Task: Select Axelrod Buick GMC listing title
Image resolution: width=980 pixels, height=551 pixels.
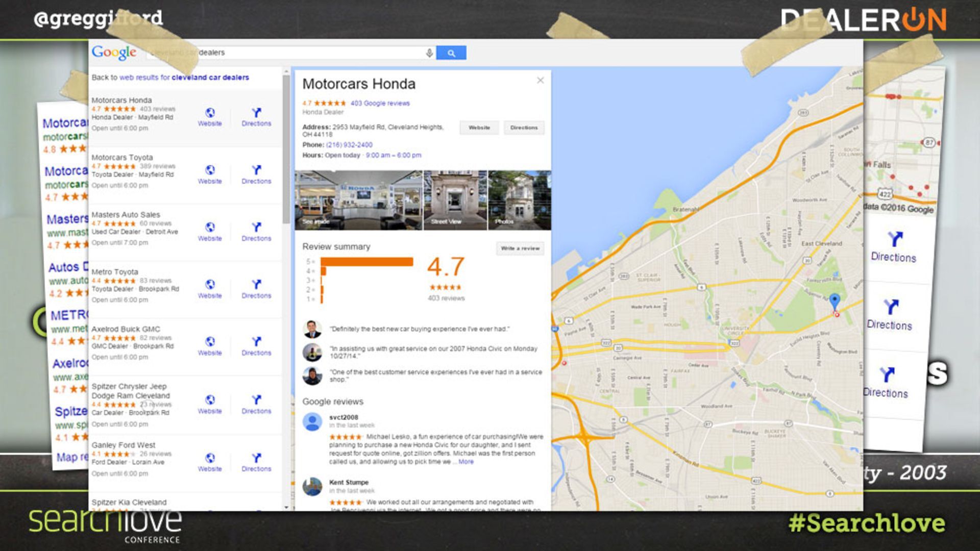Action: click(126, 329)
